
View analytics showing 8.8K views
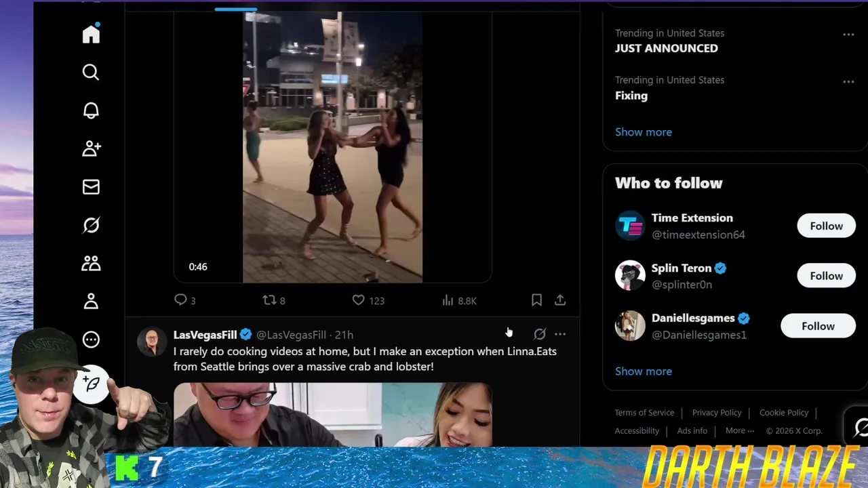(459, 300)
